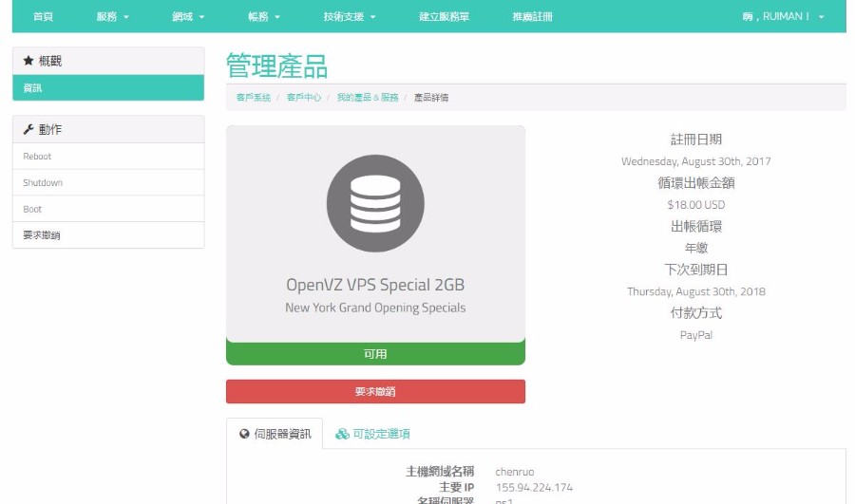The height and width of the screenshot is (504, 855).
Task: Expand the 帳務 dropdown menu
Action: [264, 16]
